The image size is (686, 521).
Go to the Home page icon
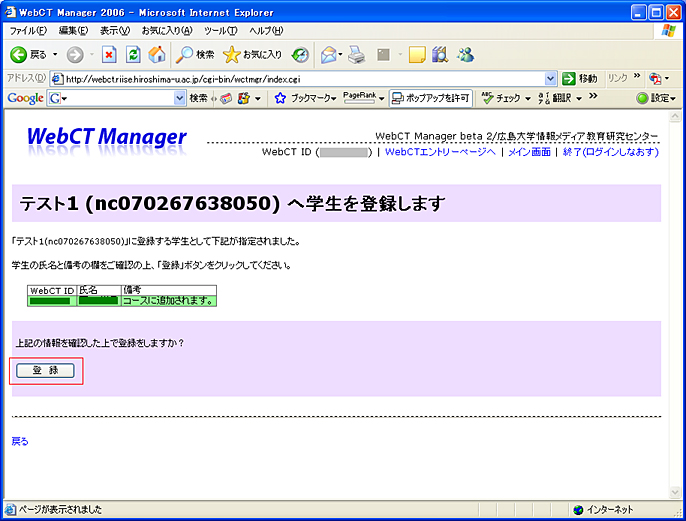click(x=157, y=55)
